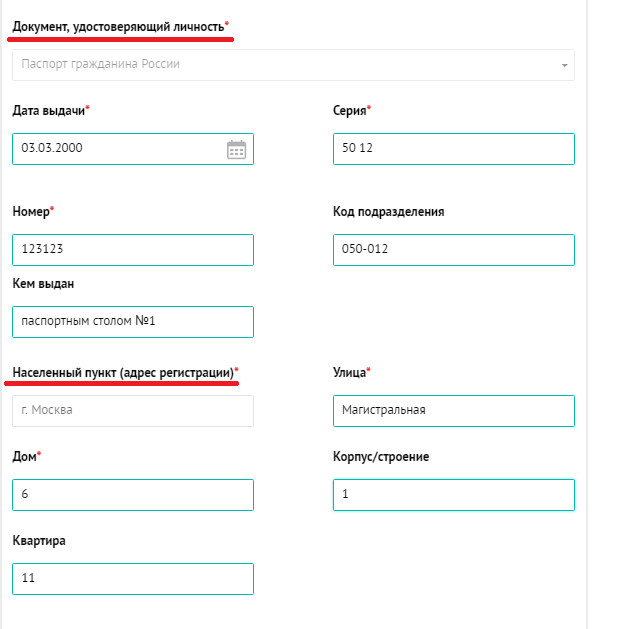Expand the identity document dropdown arrow

pos(564,65)
